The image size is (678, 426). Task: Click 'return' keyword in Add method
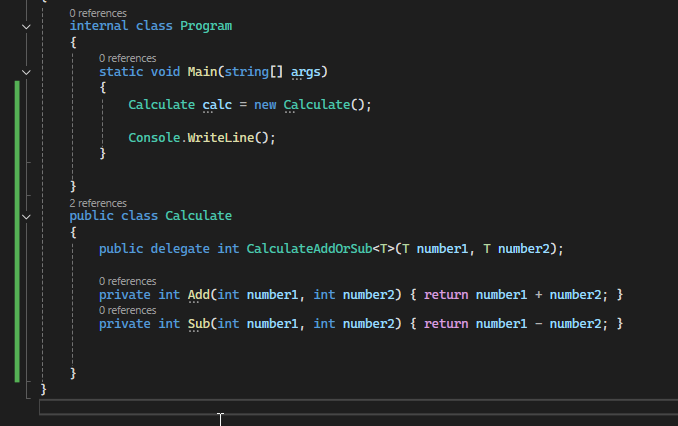pyautogui.click(x=446, y=295)
